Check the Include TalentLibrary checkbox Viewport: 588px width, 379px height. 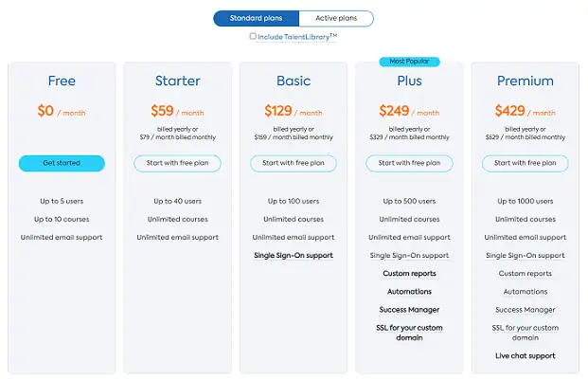253,36
